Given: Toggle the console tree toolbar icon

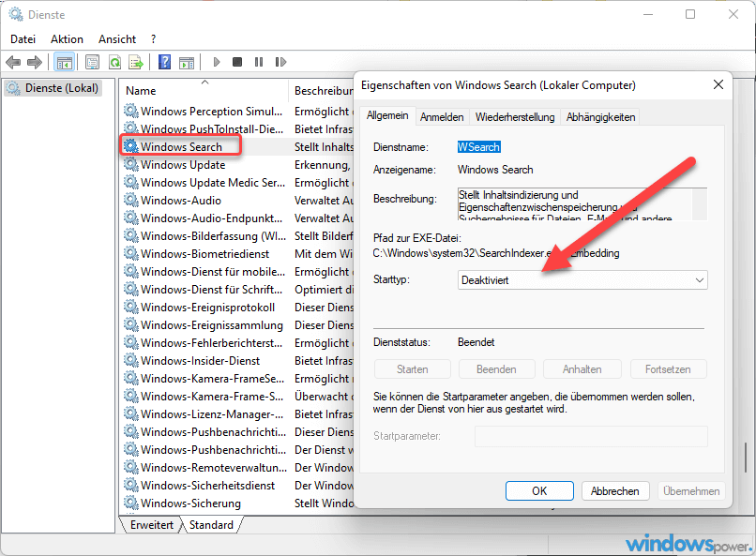Looking at the screenshot, I should pos(64,62).
